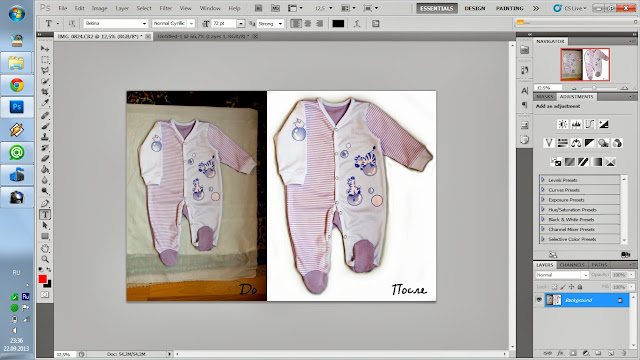Select the History Brush tool
This screenshot has width=640, height=360.
pyautogui.click(x=45, y=147)
